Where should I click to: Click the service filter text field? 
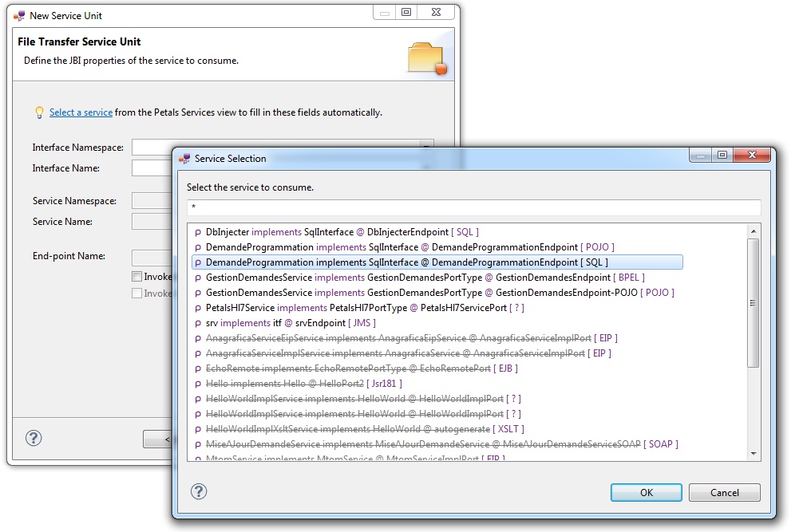tap(473, 207)
